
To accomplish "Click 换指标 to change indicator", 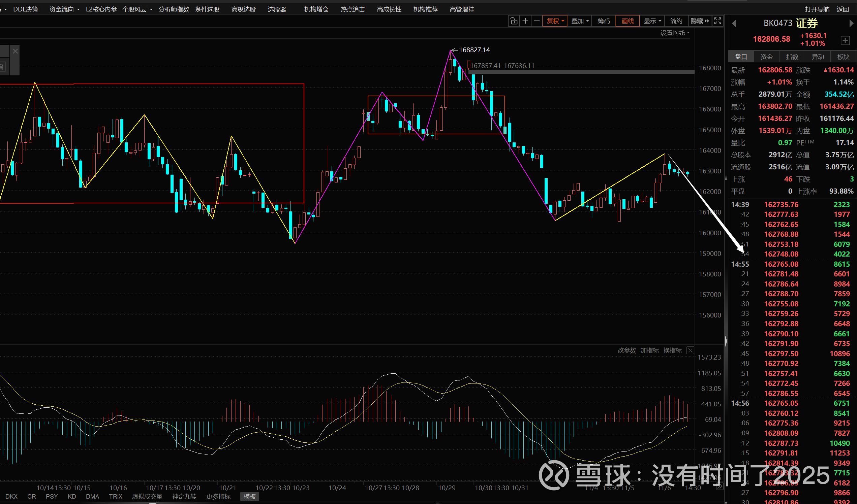I will tap(672, 350).
